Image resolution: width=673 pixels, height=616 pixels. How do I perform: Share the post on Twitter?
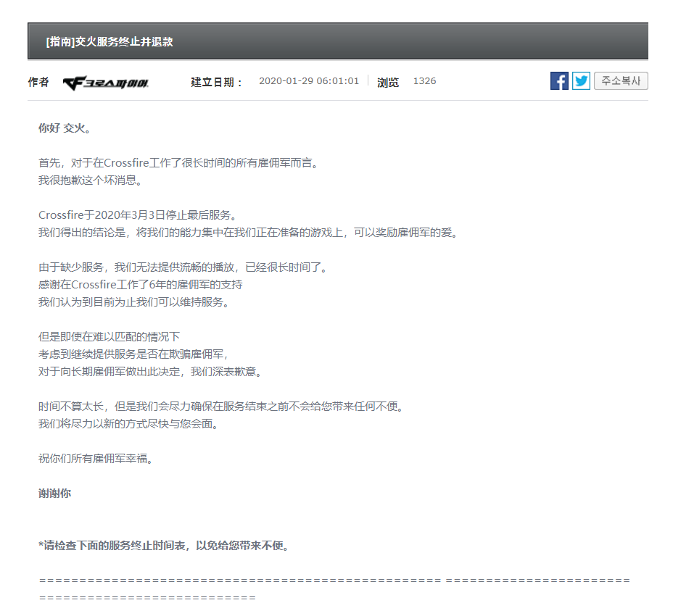581,81
